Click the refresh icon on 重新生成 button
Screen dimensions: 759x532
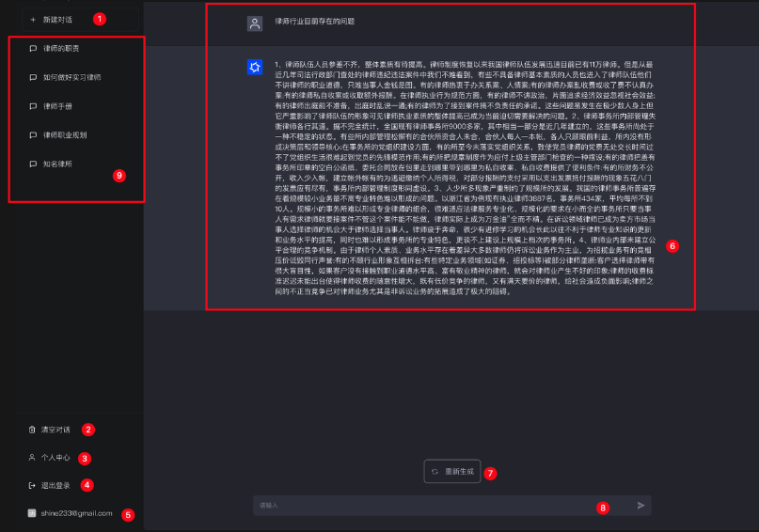[435, 471]
